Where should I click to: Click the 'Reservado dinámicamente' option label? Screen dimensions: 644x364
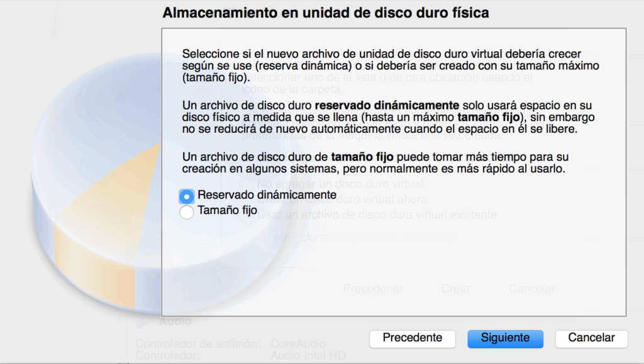tap(267, 195)
